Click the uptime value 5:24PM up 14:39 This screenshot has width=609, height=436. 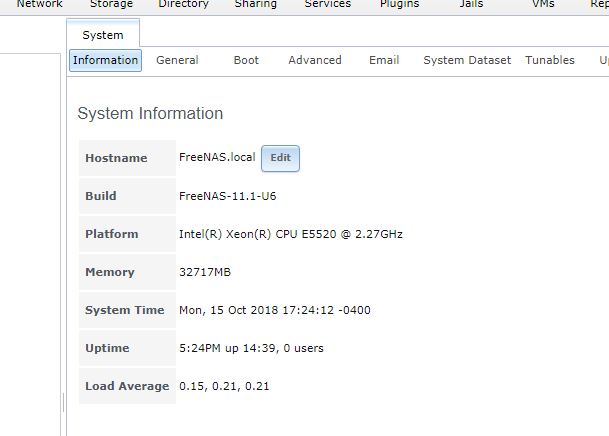tap(251, 348)
